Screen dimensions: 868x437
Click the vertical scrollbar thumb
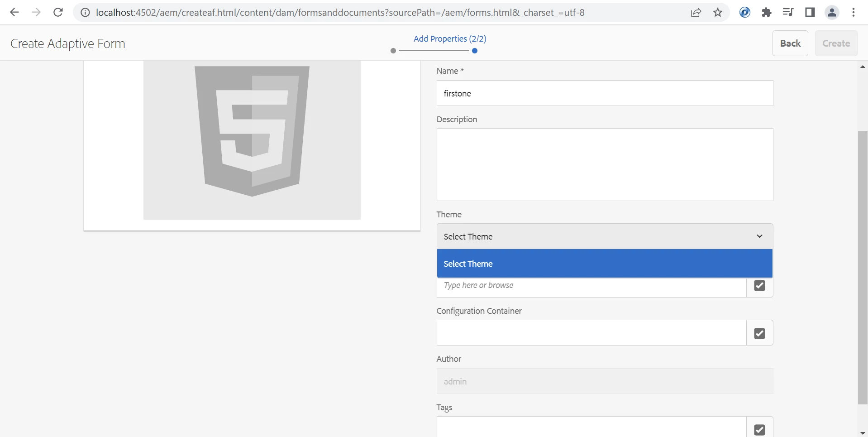click(x=863, y=267)
